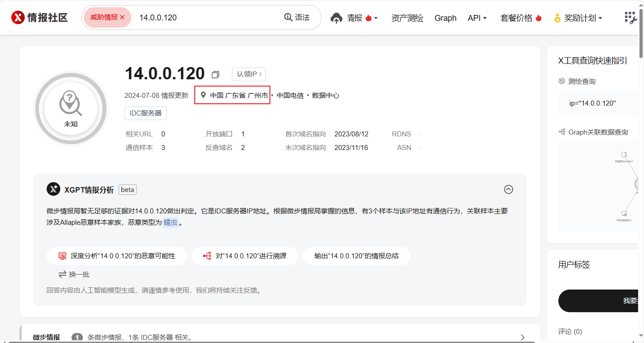Click the 首次域名指向 date 2023/08/12
644x343 pixels.
click(x=351, y=134)
